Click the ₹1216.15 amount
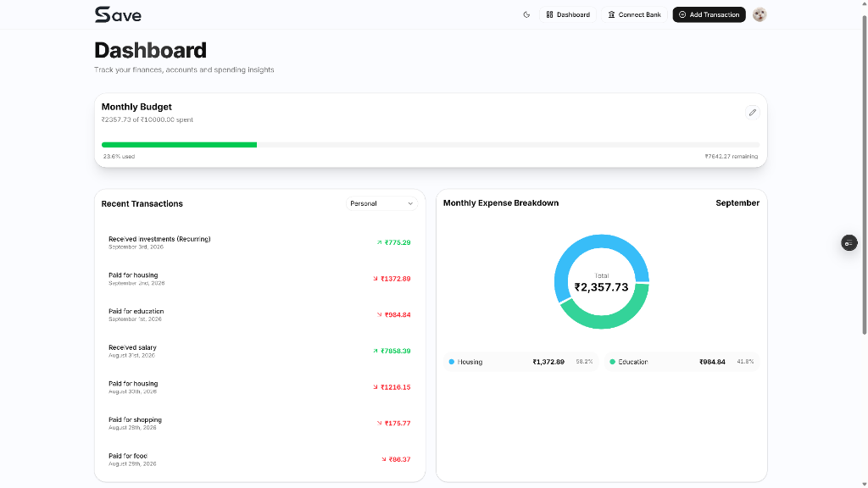 coord(395,387)
